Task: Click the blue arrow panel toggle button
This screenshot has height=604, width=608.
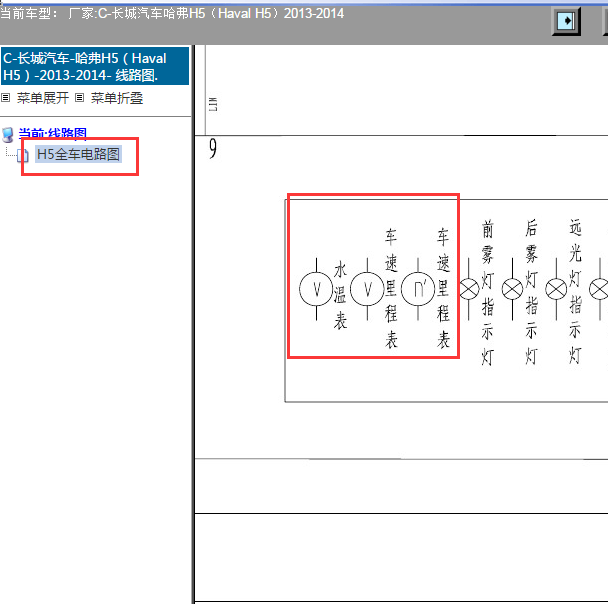Action: 566,21
